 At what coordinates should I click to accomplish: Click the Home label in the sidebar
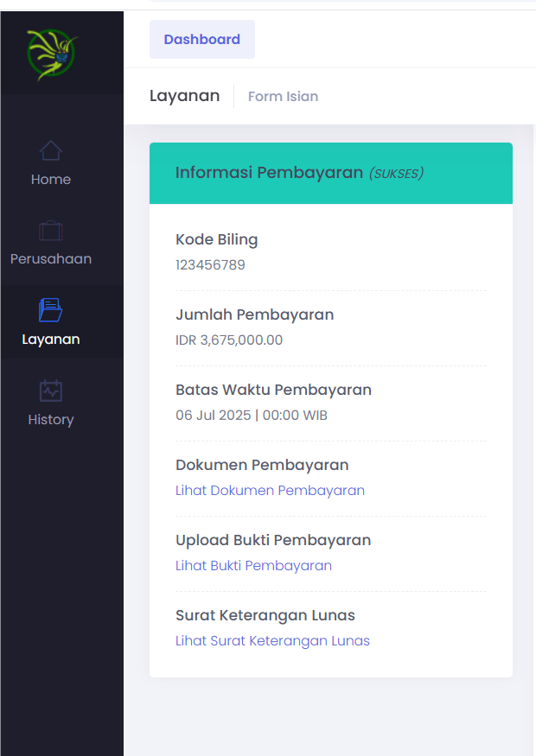pyautogui.click(x=51, y=180)
